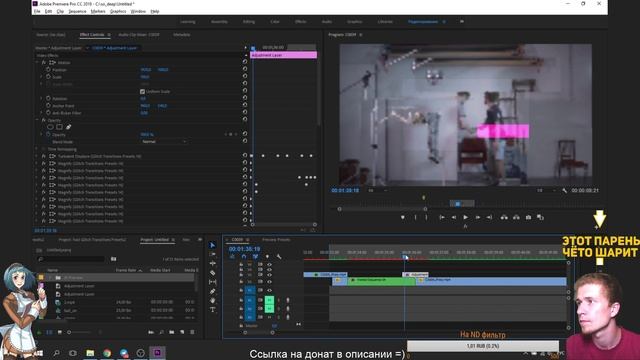The image size is (640, 360).
Task: Click the Extract button
Action: point(516,218)
